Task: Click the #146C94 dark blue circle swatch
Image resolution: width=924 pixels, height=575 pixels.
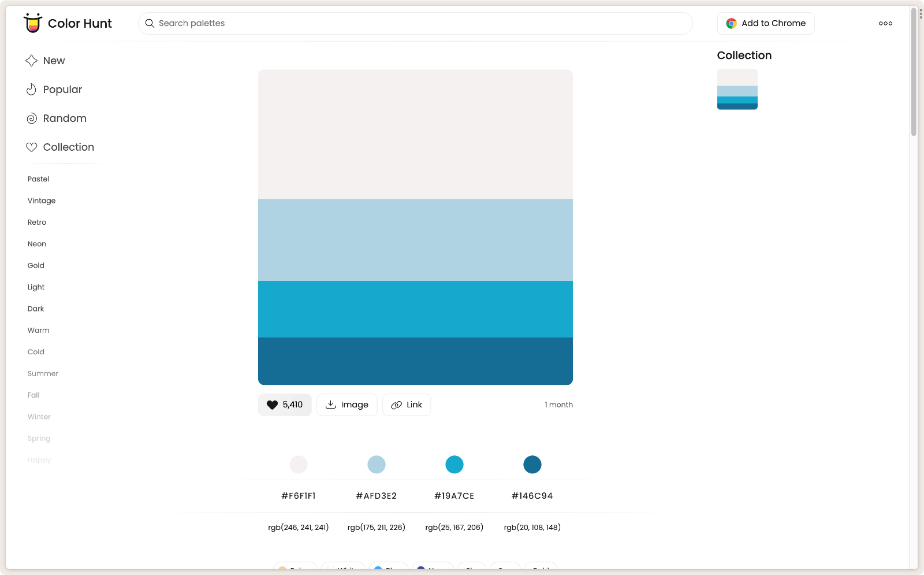Action: click(532, 465)
